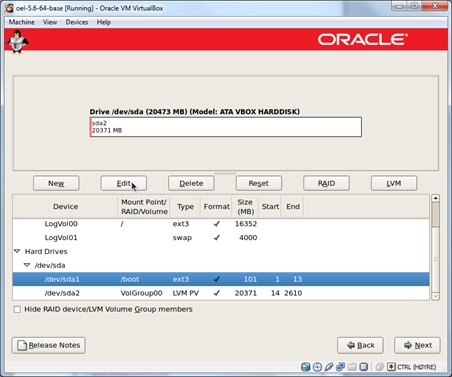Click the End column header

tap(293, 207)
